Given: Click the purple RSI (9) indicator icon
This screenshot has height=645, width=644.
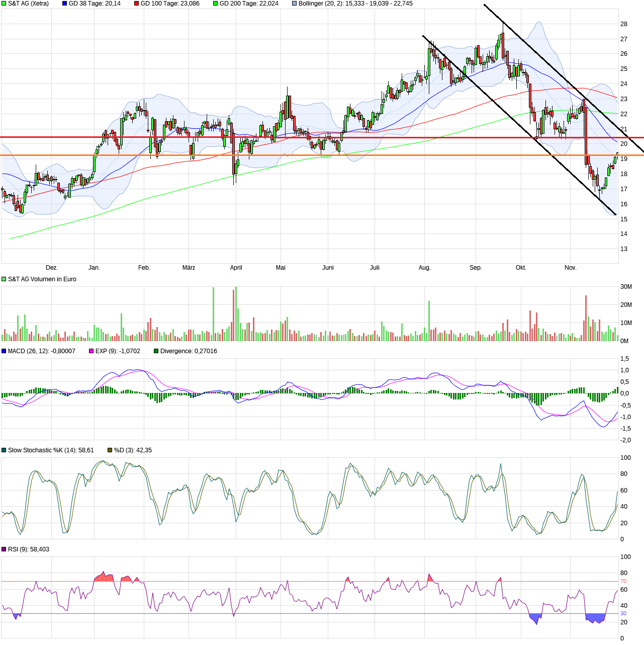Looking at the screenshot, I should point(4,549).
